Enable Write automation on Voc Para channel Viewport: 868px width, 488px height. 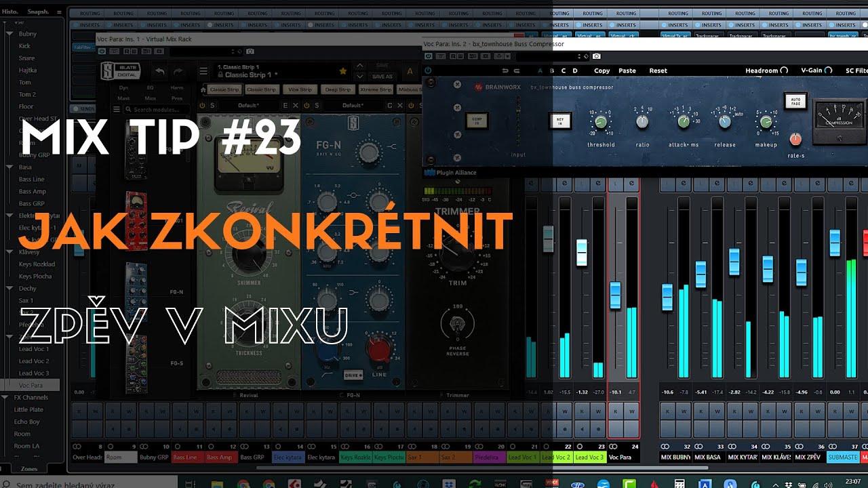click(631, 410)
